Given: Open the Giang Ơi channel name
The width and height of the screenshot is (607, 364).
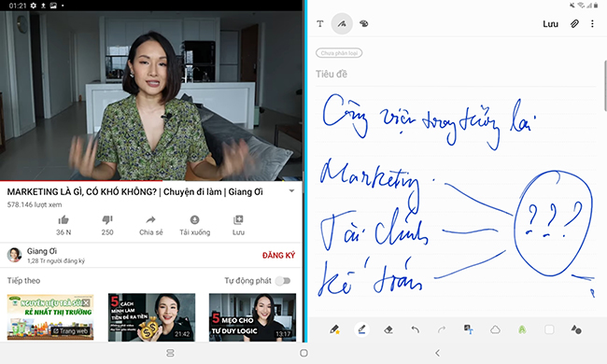Looking at the screenshot, I should pos(42,251).
